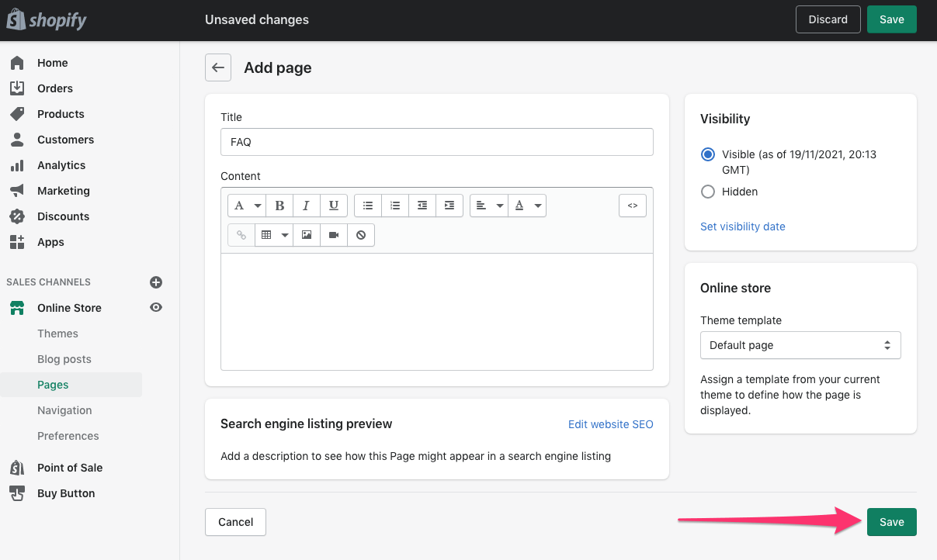
Task: Insert a bulleted list in Content
Action: coord(367,206)
